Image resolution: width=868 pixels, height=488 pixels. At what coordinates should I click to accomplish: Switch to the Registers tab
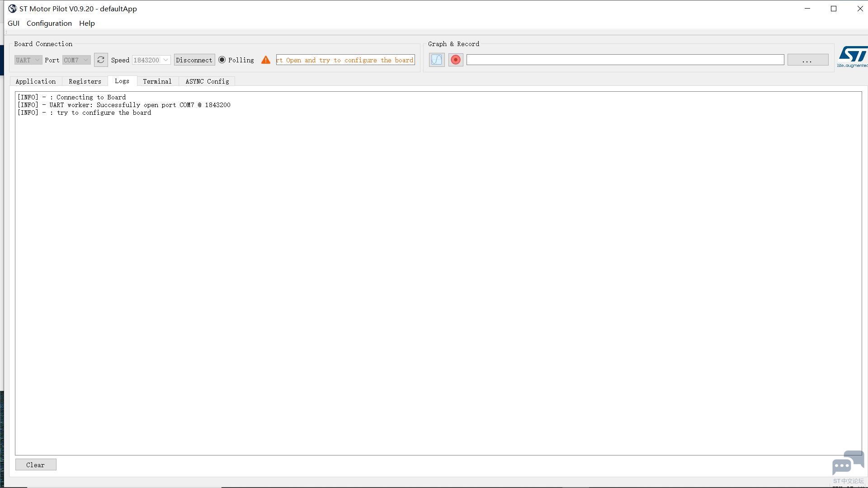coord(85,81)
